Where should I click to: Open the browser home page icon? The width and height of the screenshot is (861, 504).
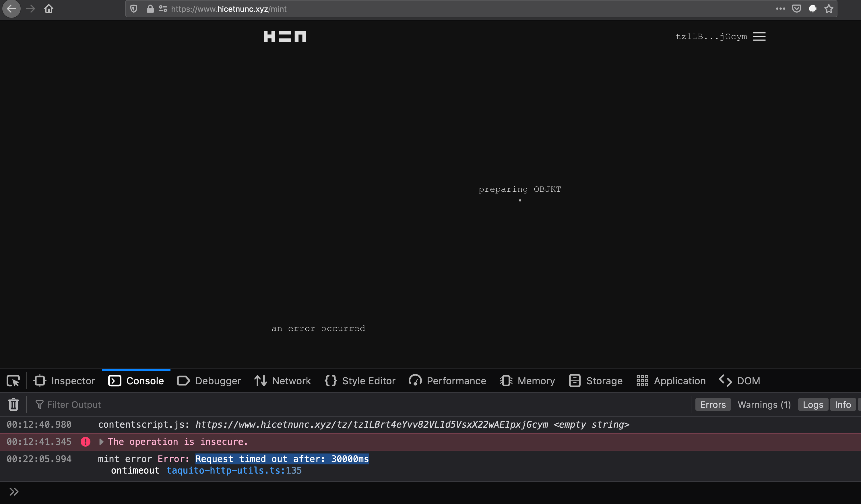[49, 9]
